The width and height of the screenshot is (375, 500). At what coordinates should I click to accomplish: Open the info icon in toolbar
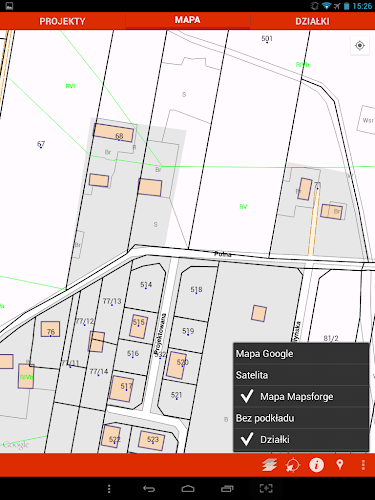pos(316,465)
